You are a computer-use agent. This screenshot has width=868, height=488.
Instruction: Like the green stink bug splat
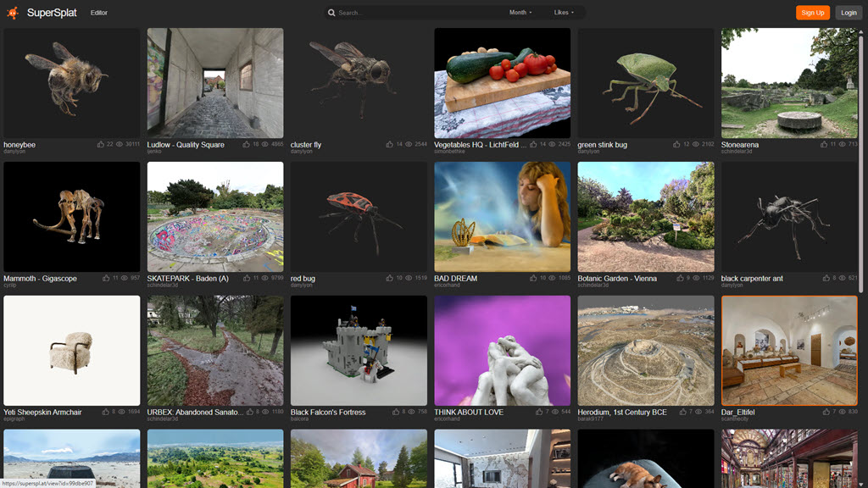[676, 145]
